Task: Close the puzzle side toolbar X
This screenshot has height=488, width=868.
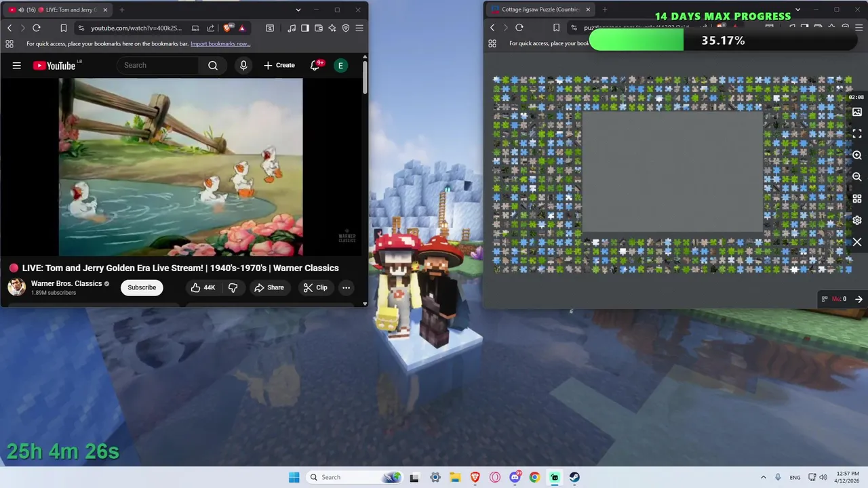Action: [857, 242]
